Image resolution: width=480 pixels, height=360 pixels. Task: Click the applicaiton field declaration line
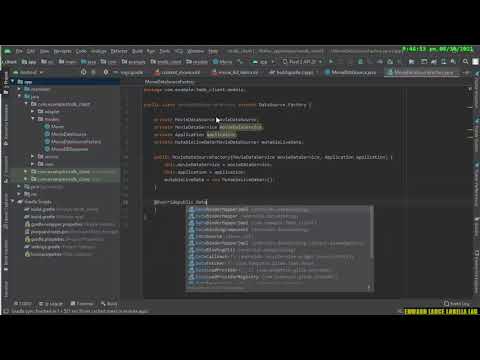[195, 134]
